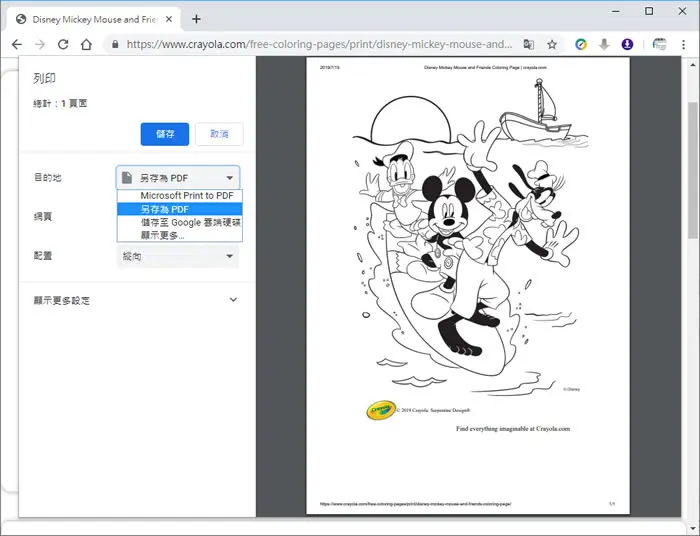Close the Disney Mickey Mouse tab
700x536 pixels.
coord(169,19)
